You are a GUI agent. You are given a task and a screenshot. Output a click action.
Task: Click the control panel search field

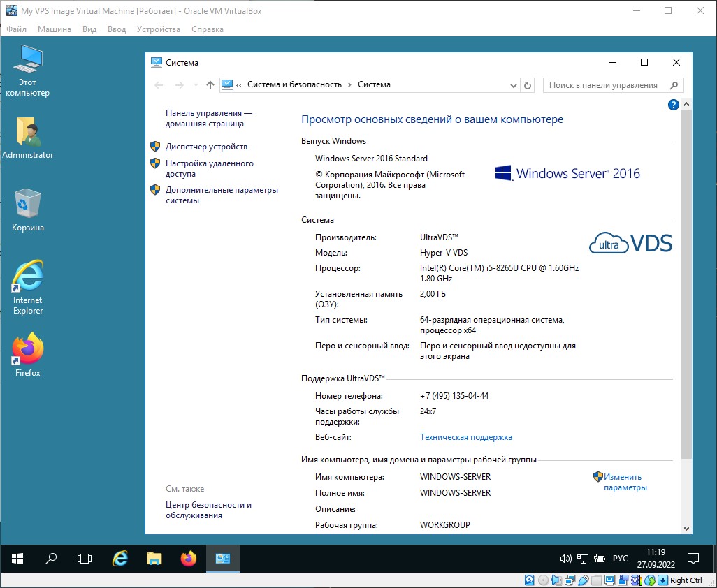[x=604, y=85]
